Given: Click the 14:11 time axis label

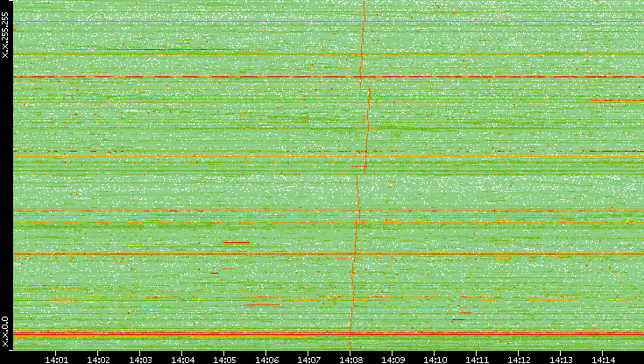Looking at the screenshot, I should pyautogui.click(x=477, y=360).
